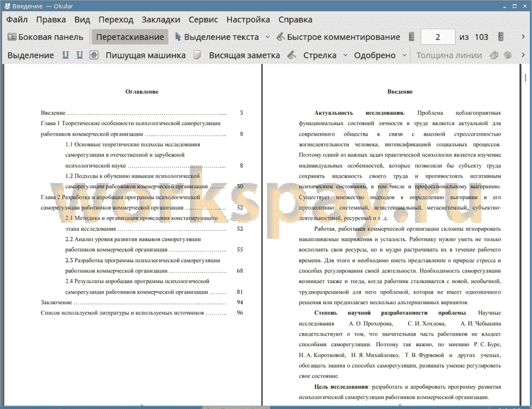The image size is (532, 409).
Task: Click the second color palette icon at toolbar end
Action: click(508, 55)
